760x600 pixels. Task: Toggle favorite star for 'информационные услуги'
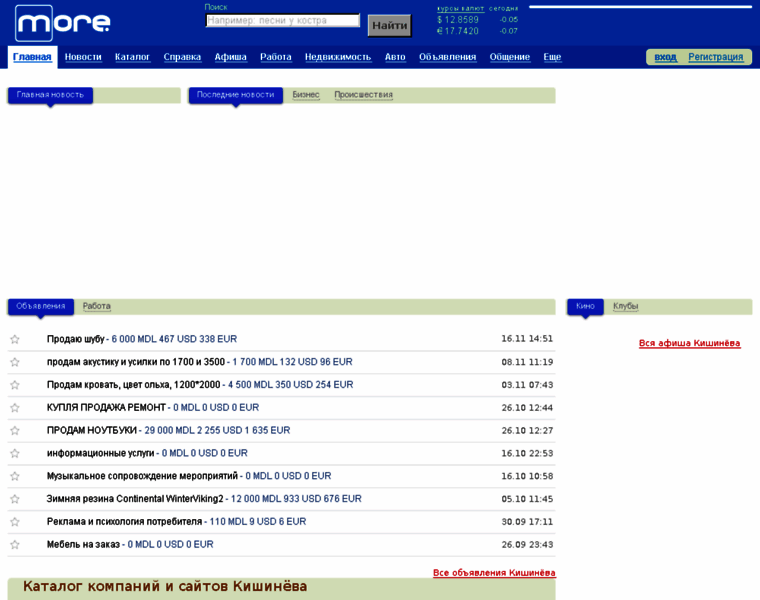[x=15, y=453]
